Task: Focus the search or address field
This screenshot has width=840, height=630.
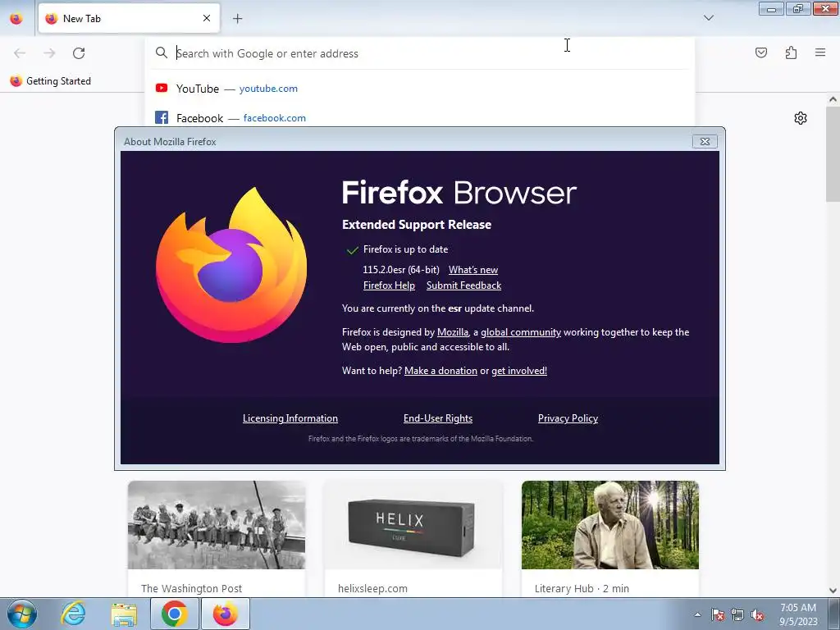Action: 420,53
